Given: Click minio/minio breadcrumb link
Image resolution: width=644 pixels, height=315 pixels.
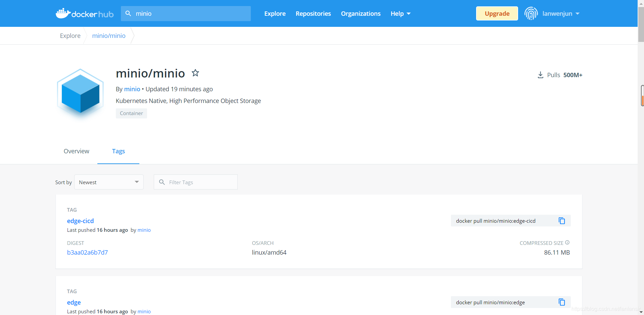Looking at the screenshot, I should [109, 36].
